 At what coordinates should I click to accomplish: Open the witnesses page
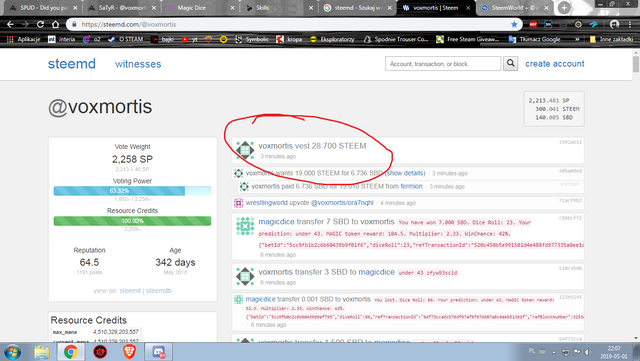pos(138,64)
